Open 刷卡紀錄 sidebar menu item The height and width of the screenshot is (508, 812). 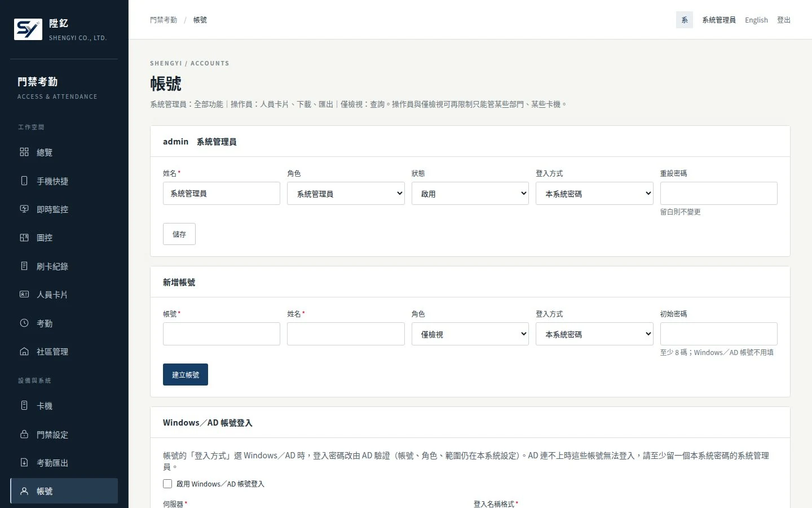(64, 266)
